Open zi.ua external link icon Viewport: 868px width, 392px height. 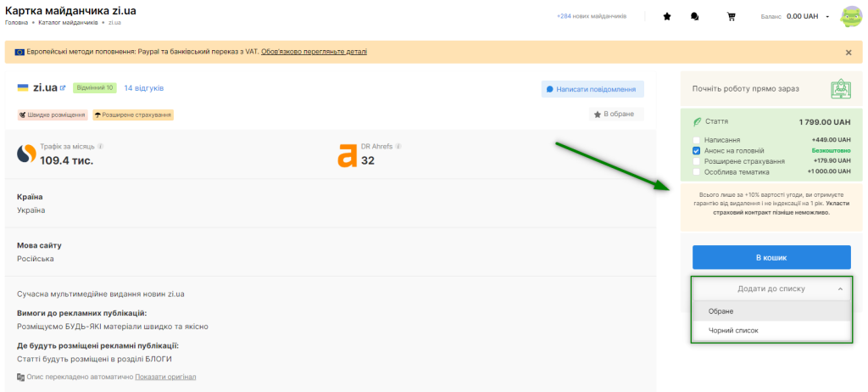tap(63, 87)
